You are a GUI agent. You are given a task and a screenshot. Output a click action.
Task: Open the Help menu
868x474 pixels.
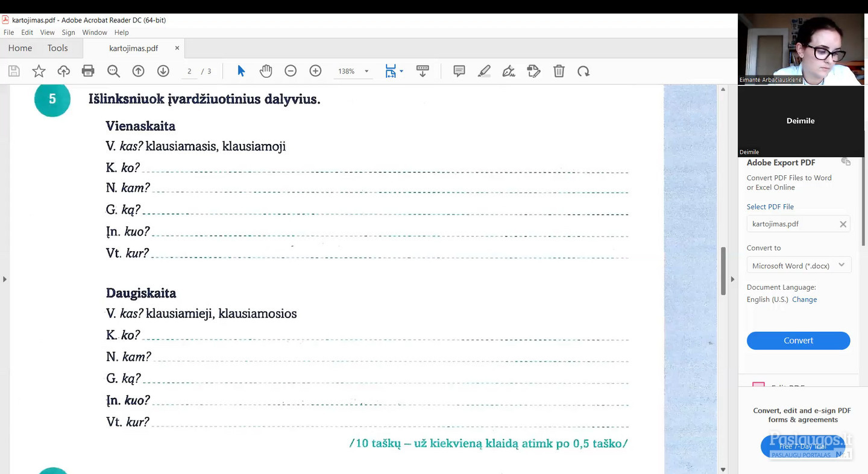(121, 33)
